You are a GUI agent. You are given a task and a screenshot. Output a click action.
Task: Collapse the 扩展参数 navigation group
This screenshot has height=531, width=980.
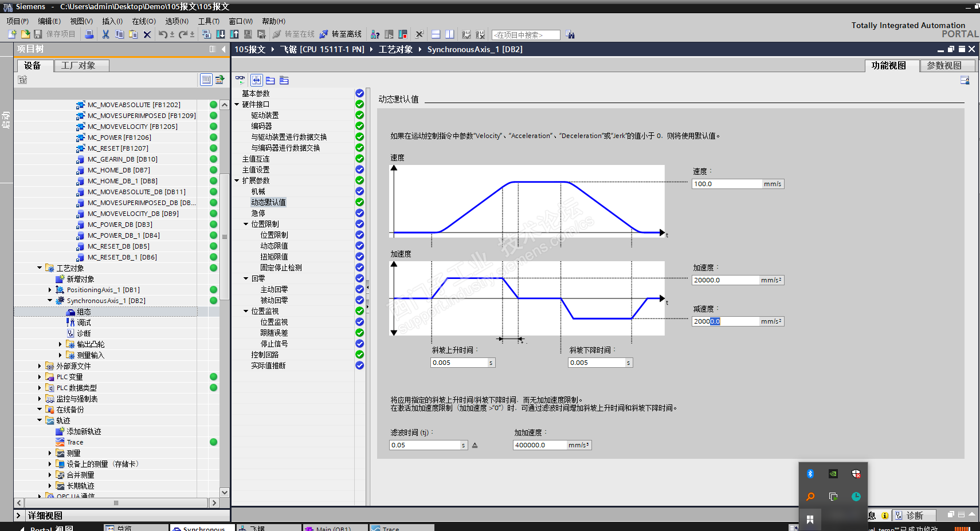tap(237, 180)
